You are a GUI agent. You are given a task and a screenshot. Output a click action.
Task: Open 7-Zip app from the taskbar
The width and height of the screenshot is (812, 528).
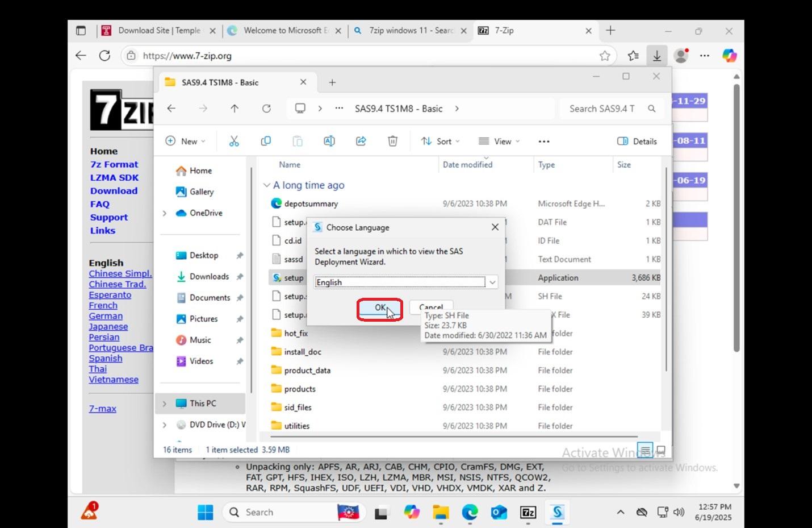point(528,512)
